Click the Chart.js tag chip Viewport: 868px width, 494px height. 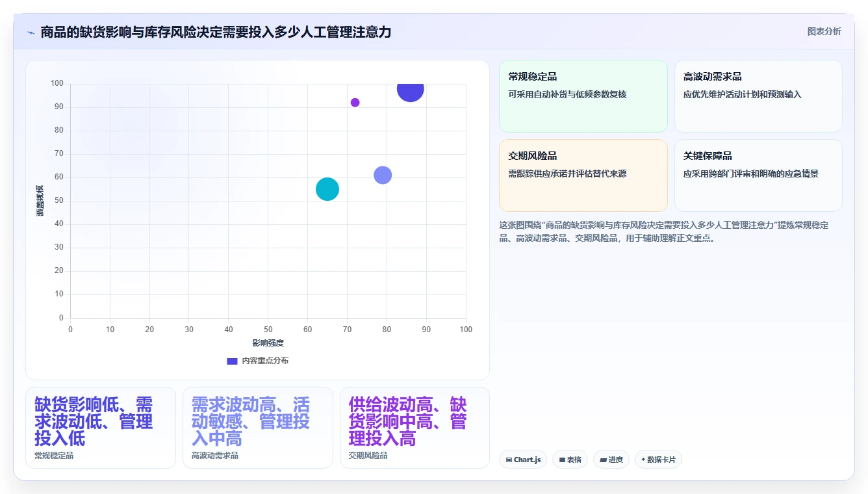point(523,460)
